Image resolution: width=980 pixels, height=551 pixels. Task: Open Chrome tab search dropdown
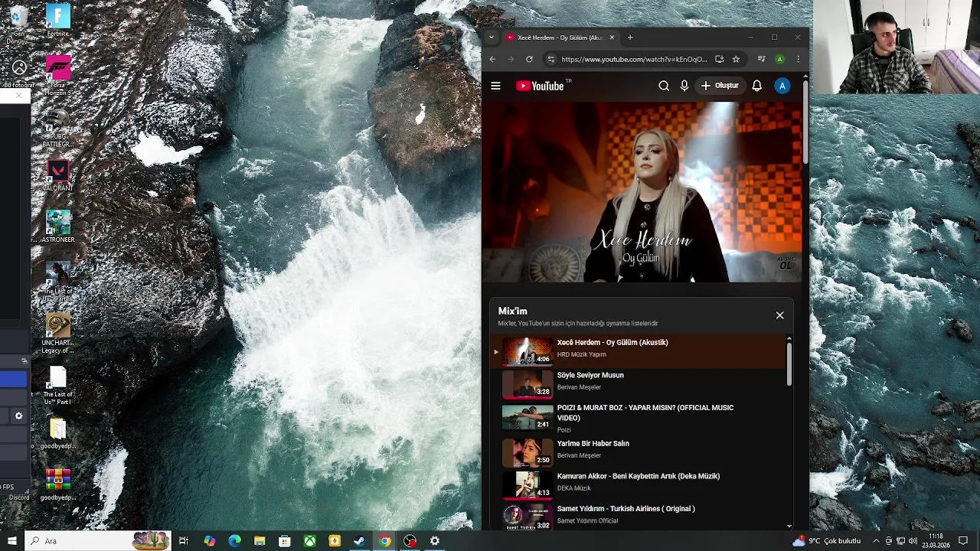(x=492, y=37)
